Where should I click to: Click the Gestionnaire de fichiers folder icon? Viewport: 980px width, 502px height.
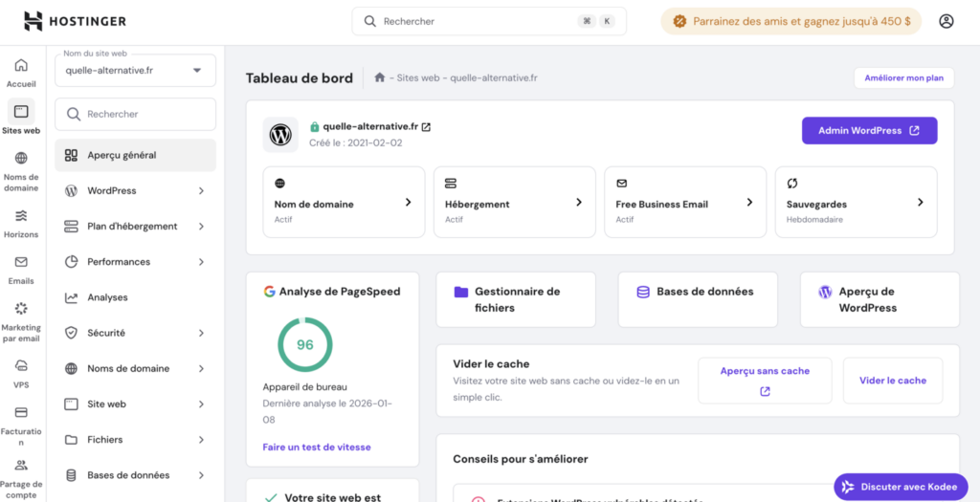pos(461,292)
